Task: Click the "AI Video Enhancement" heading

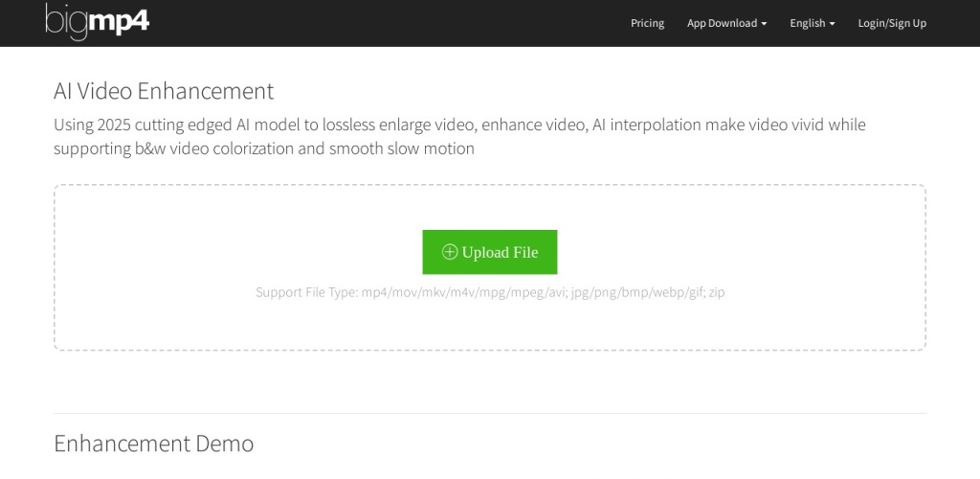Action: (x=164, y=91)
